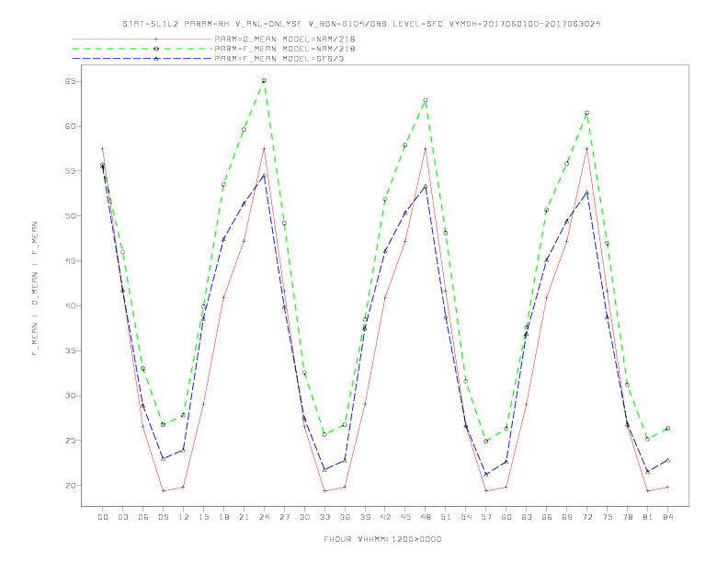Click x-axis tick label 15

pyautogui.click(x=203, y=517)
